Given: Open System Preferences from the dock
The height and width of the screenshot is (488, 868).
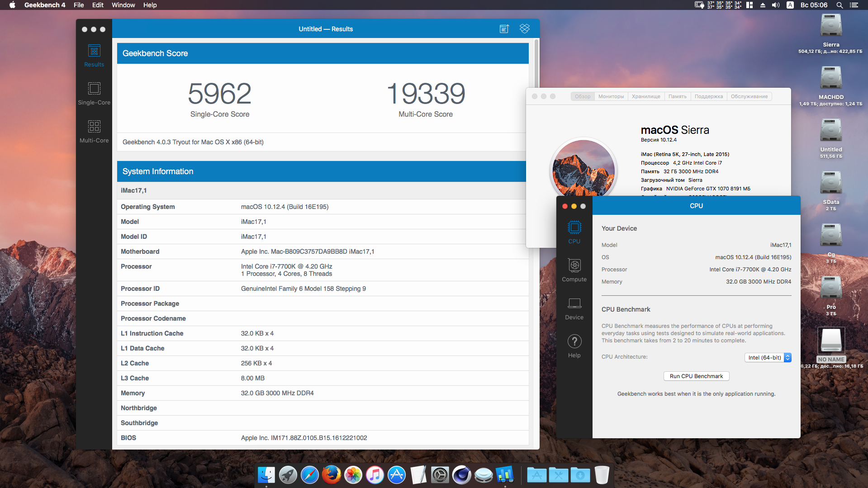Looking at the screenshot, I should [x=440, y=475].
